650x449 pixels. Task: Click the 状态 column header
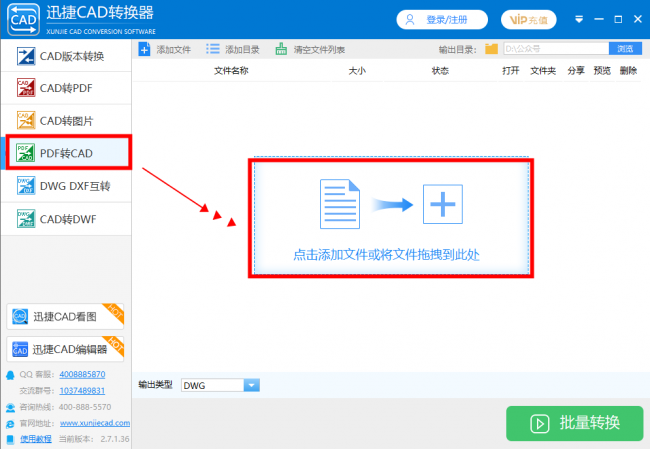(x=440, y=70)
